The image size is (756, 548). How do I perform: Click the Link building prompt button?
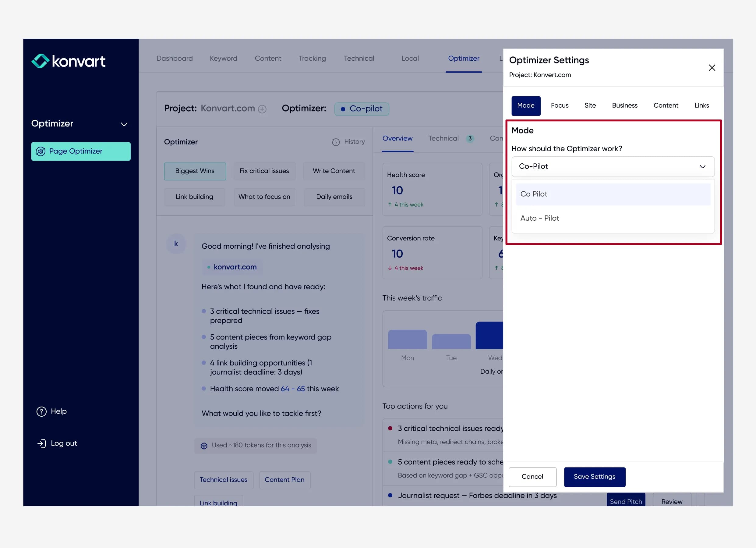tap(194, 197)
